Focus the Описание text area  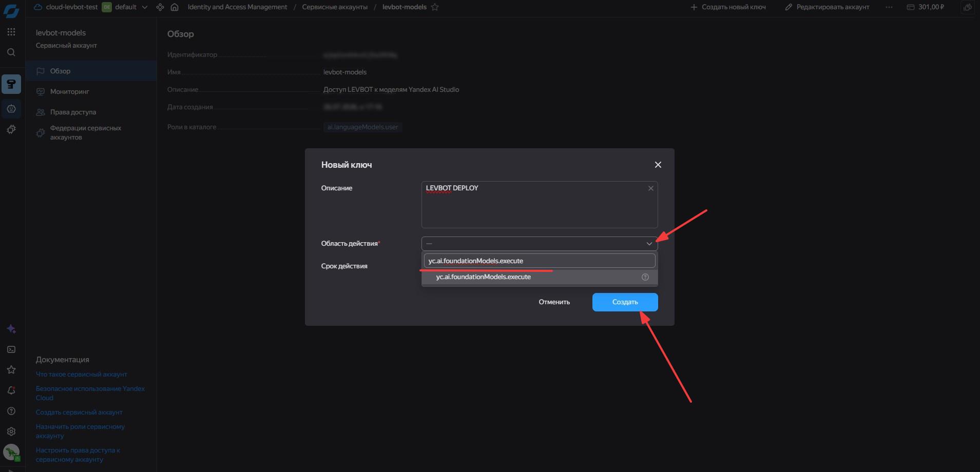pyautogui.click(x=540, y=205)
